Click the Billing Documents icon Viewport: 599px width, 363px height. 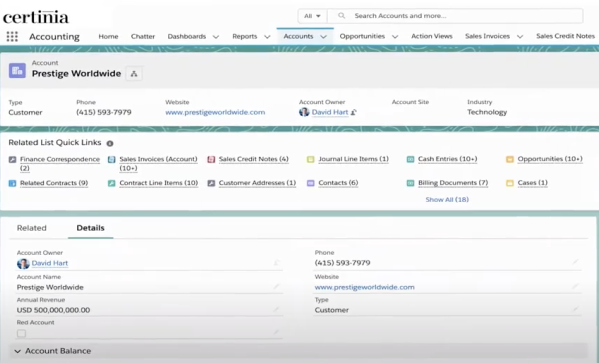[x=410, y=183]
